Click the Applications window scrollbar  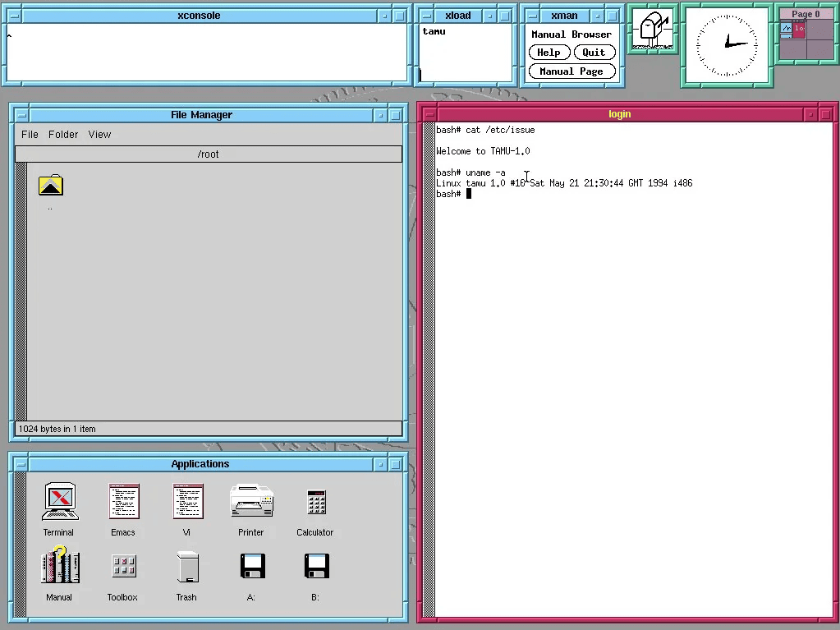tap(21, 545)
